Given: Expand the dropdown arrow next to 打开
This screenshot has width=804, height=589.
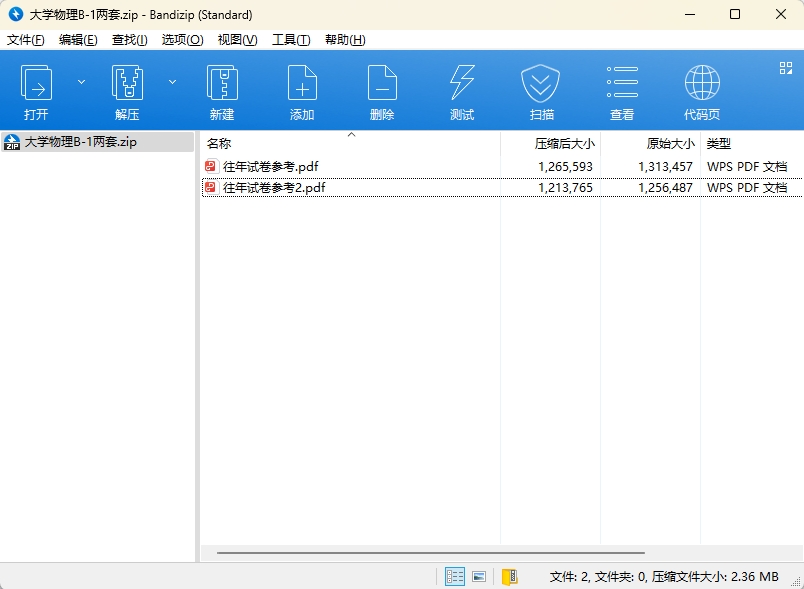Looking at the screenshot, I should [x=82, y=82].
